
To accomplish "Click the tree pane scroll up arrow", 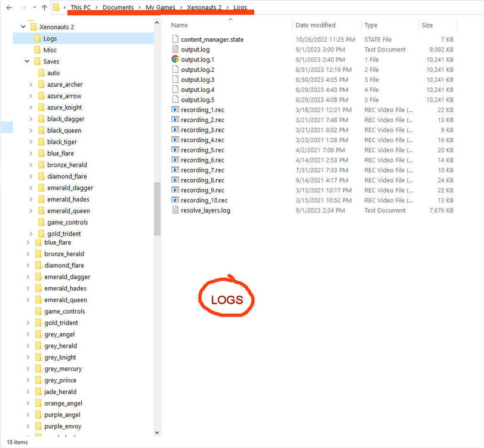I will point(157,23).
